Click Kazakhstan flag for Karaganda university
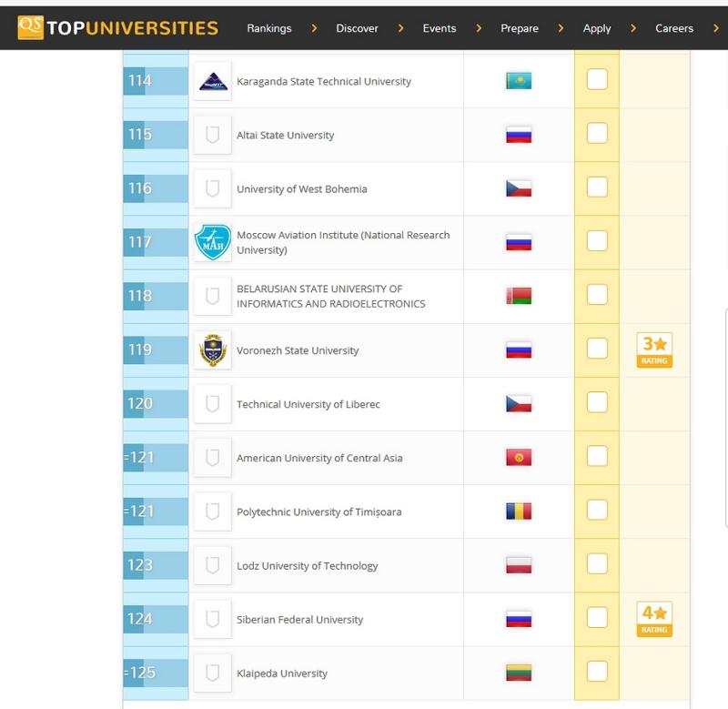Image resolution: width=728 pixels, height=709 pixels. click(x=518, y=82)
